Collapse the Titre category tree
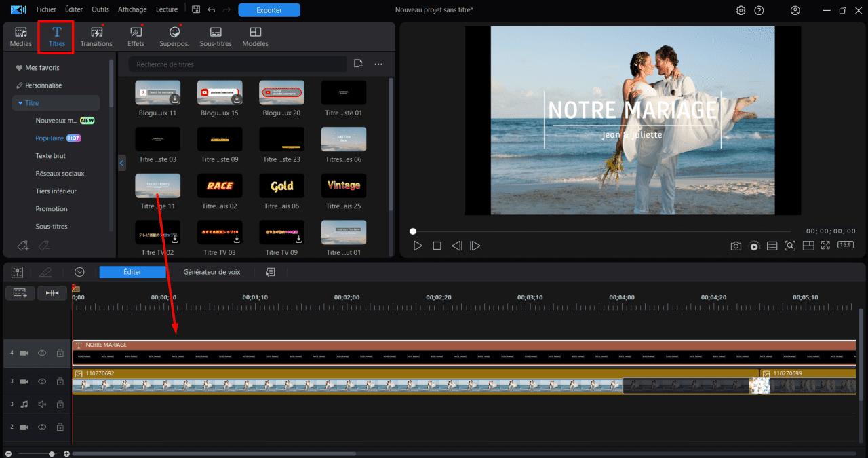868x458 pixels. [20, 103]
